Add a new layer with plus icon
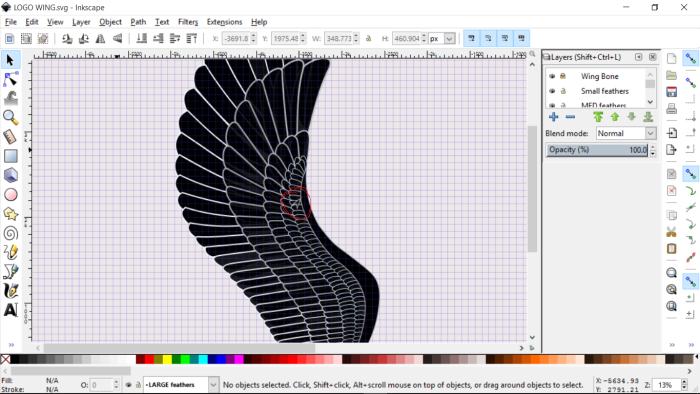 point(554,117)
